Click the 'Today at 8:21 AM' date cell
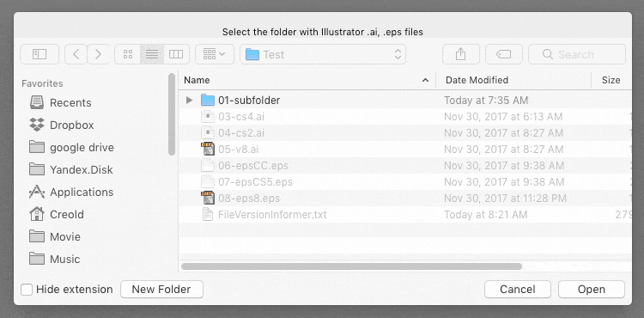 [x=485, y=215]
